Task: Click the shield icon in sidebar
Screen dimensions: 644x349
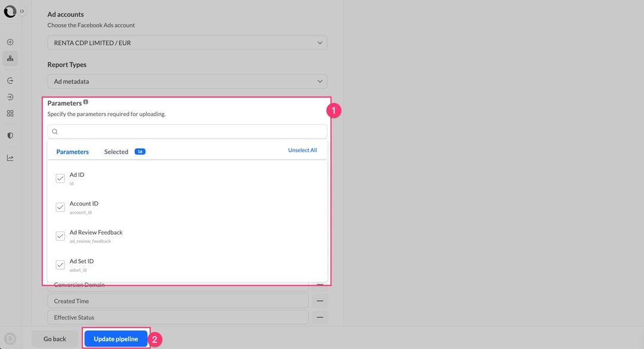Action: point(10,136)
